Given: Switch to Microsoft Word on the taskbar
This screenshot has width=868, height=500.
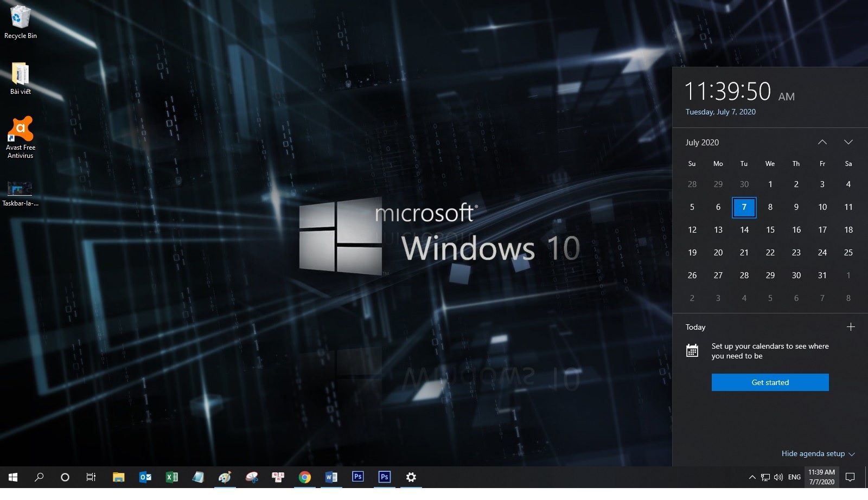Looking at the screenshot, I should click(331, 477).
